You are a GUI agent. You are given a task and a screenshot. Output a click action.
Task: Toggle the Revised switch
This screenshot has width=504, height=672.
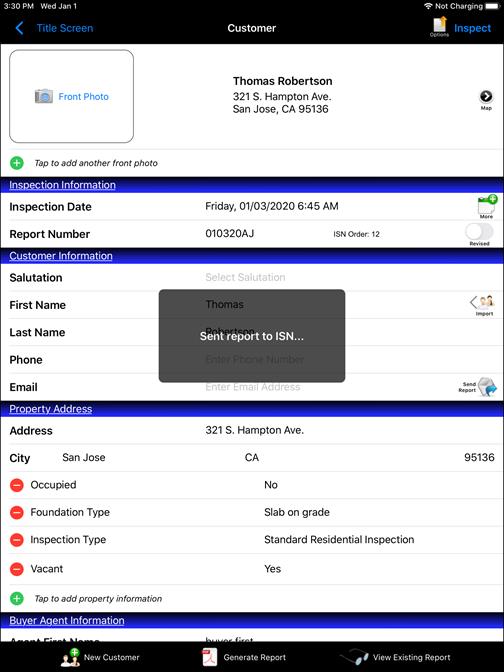479,232
